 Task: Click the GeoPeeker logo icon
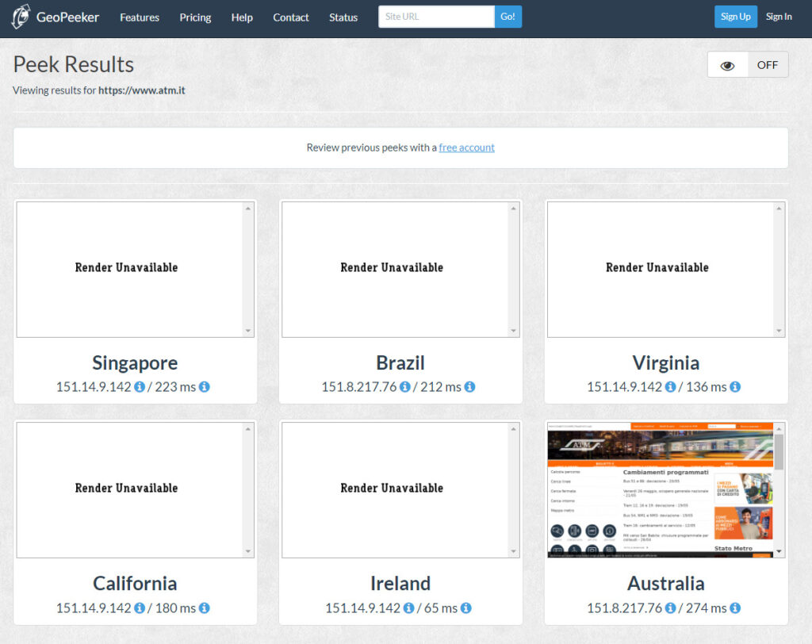tap(21, 17)
